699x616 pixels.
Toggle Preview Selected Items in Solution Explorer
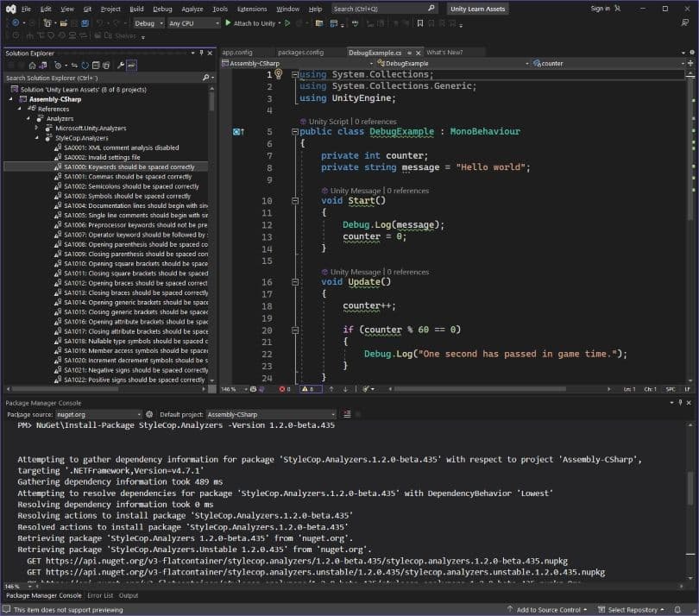pos(132,65)
